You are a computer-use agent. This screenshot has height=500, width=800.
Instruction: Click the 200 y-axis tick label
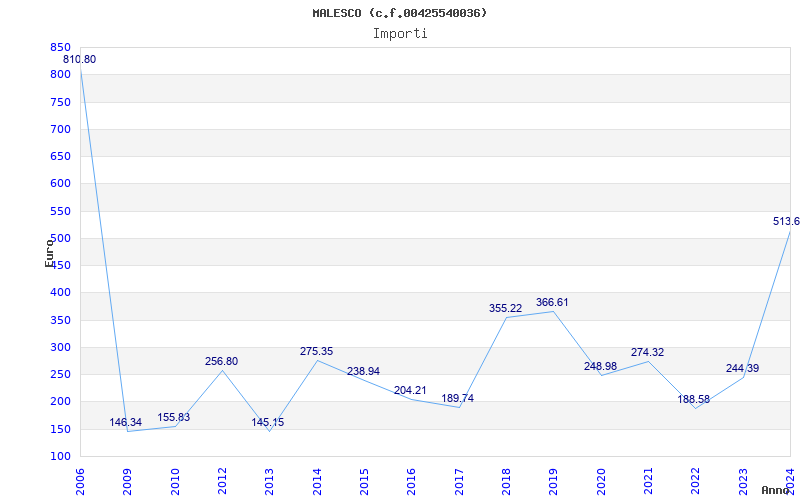[x=60, y=402]
